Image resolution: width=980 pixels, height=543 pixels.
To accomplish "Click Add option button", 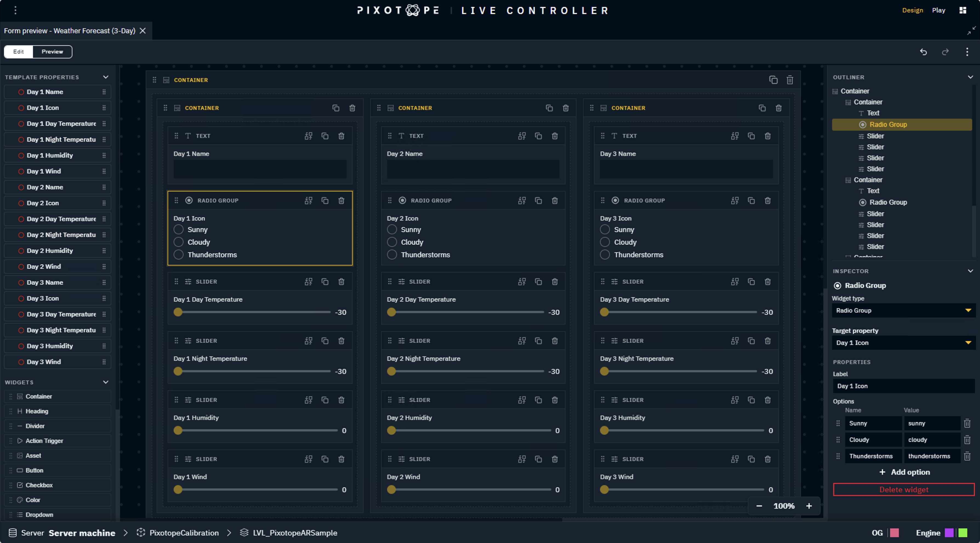I will click(x=904, y=472).
